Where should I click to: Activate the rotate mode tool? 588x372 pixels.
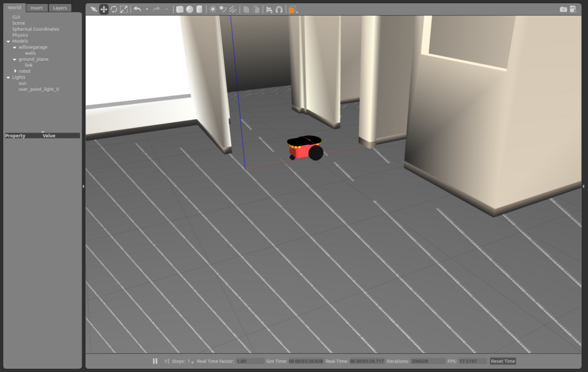coord(114,9)
